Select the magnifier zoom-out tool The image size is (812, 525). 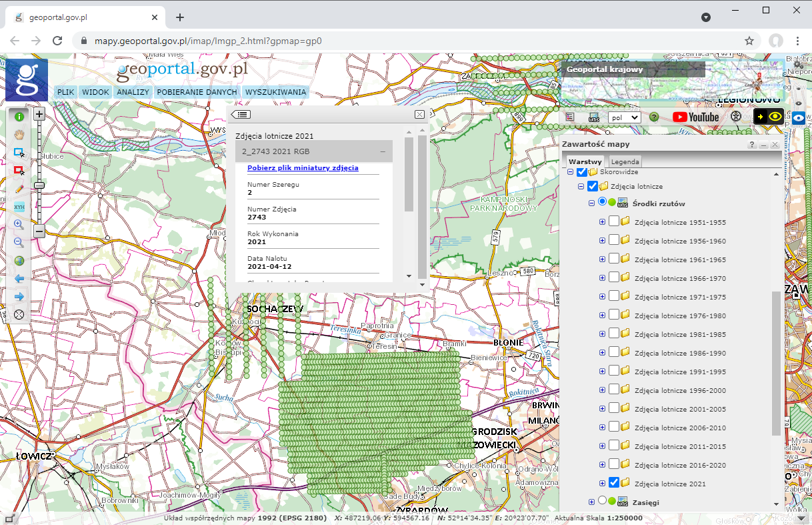point(19,243)
